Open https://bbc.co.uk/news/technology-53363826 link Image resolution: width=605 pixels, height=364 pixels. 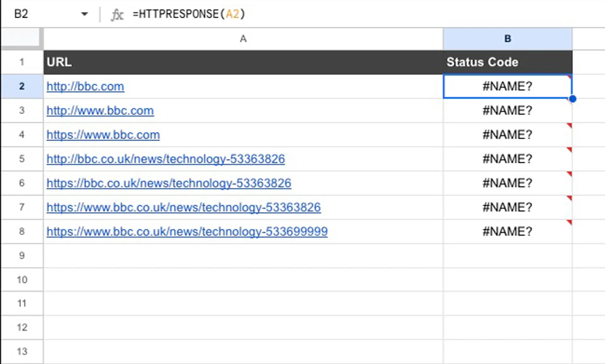169,183
